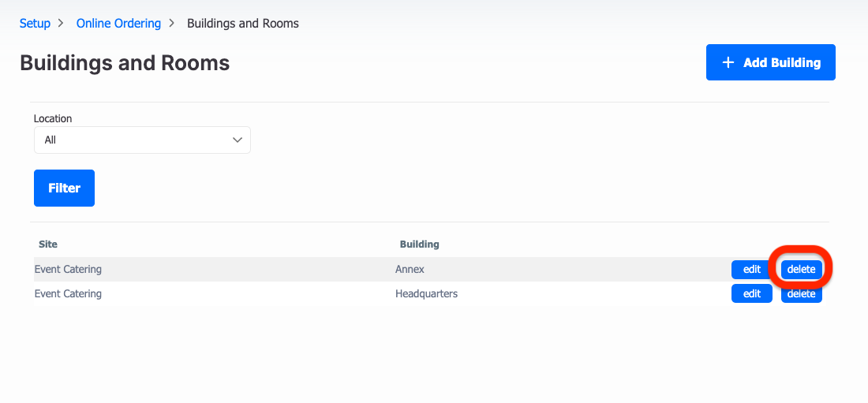Click Event Catering in the Annex row
The width and height of the screenshot is (868, 403).
click(x=68, y=270)
